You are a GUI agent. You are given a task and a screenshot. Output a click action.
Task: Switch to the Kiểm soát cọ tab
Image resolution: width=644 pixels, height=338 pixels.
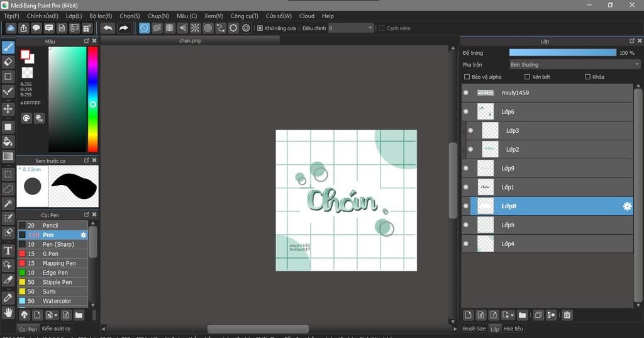[x=56, y=329]
